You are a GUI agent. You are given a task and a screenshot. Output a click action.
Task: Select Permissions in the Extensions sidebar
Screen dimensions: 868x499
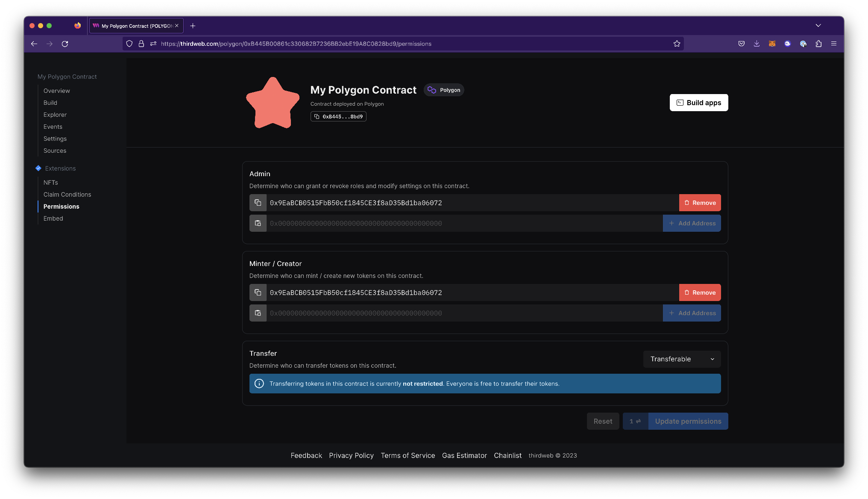(x=61, y=207)
